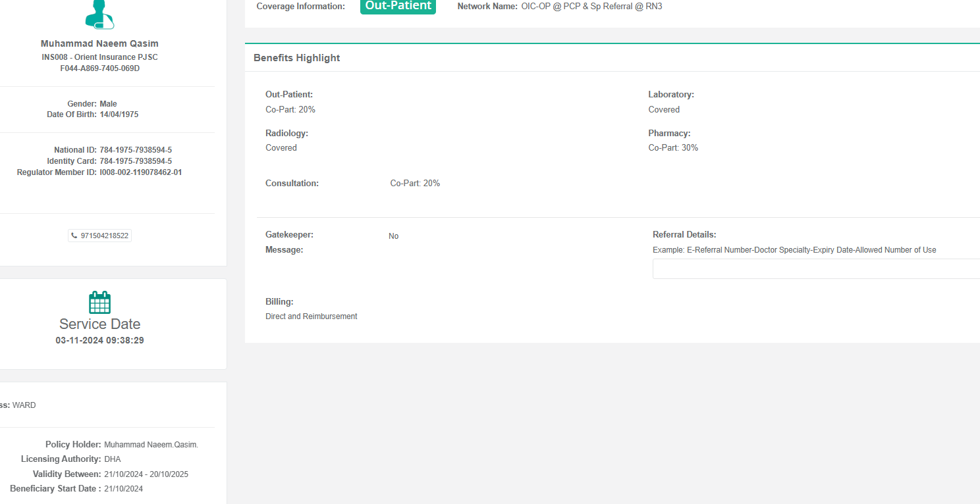Click the Radiology Covered value
The height and width of the screenshot is (504, 980).
click(x=281, y=148)
